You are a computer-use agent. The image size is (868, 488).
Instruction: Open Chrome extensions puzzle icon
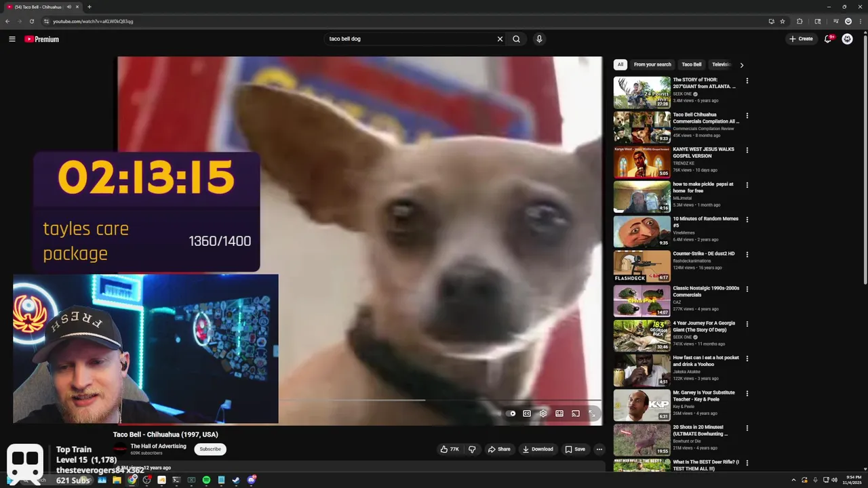(800, 21)
